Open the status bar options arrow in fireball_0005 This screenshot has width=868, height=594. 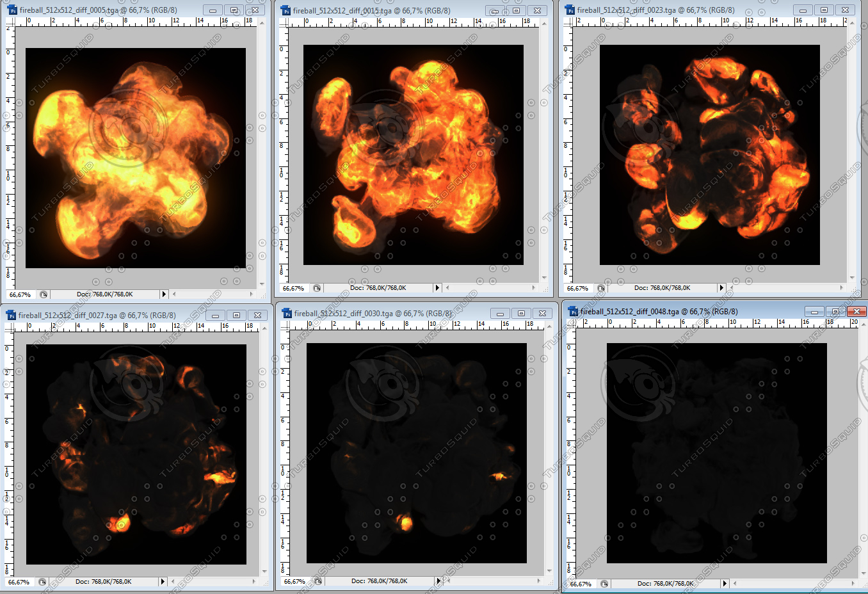164,294
